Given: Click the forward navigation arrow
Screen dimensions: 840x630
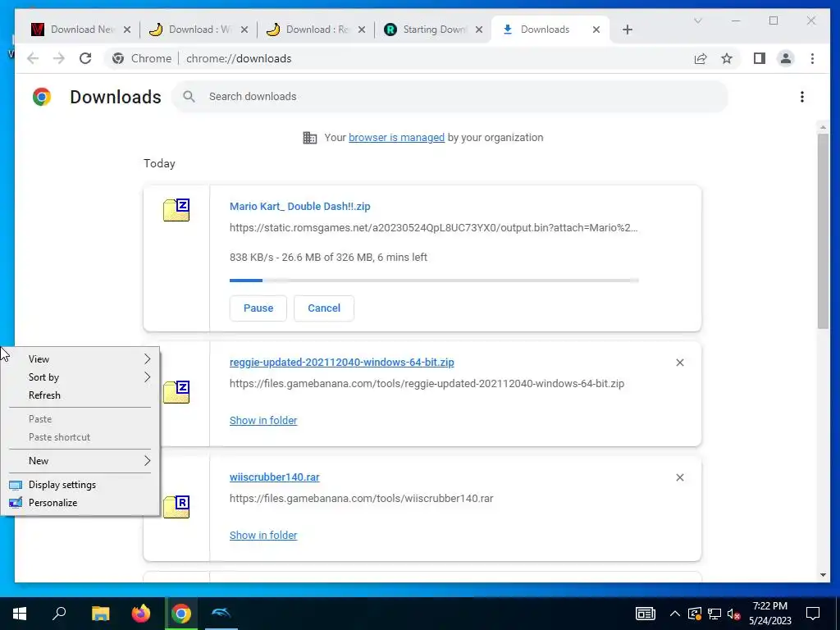Looking at the screenshot, I should (59, 58).
